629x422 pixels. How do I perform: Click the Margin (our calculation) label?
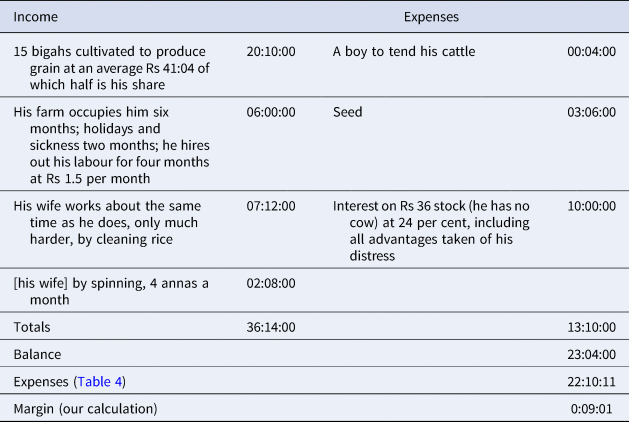85,409
